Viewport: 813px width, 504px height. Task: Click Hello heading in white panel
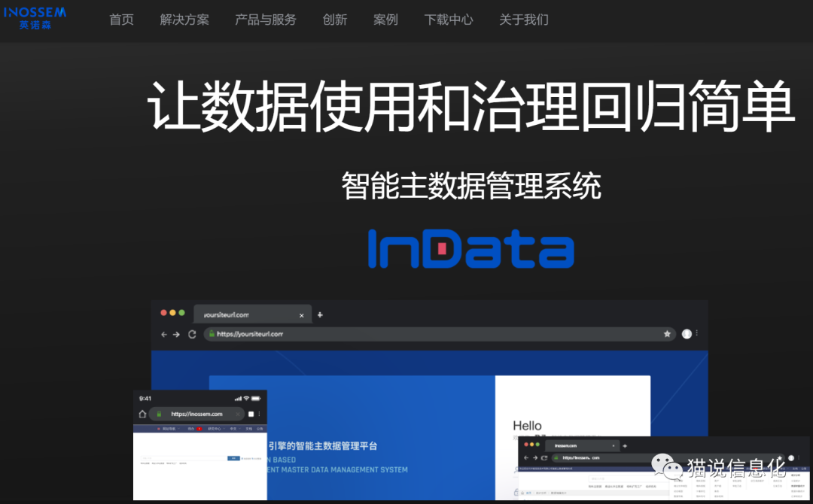(x=527, y=426)
